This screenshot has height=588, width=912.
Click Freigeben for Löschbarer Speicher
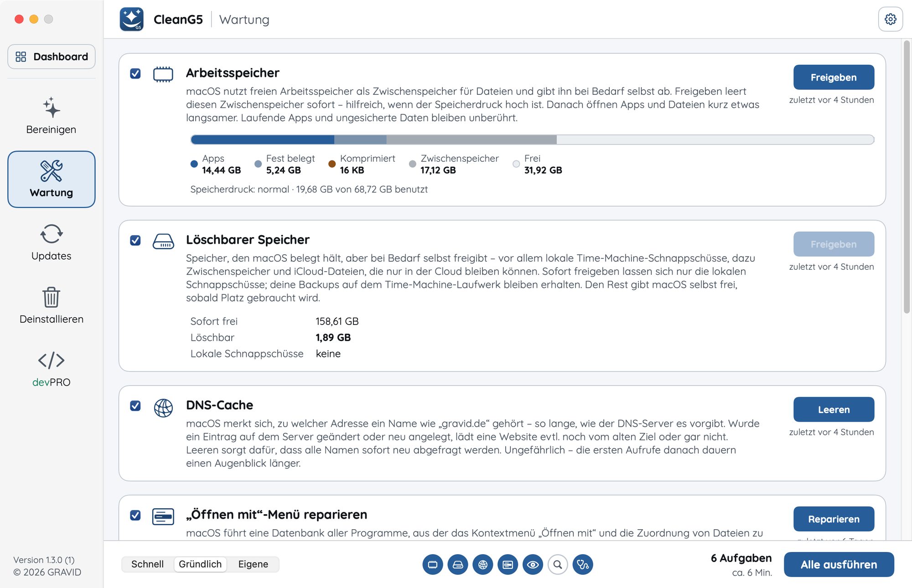click(x=834, y=244)
